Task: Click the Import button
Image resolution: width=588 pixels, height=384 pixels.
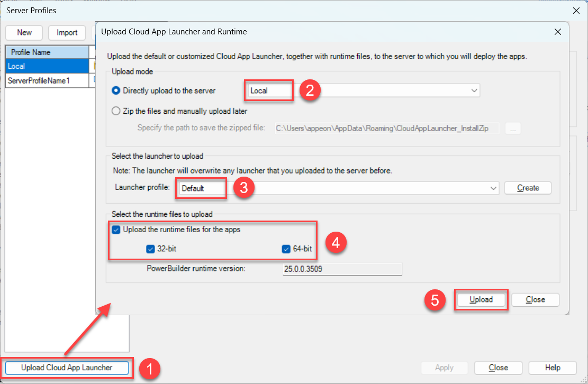Action: (67, 32)
